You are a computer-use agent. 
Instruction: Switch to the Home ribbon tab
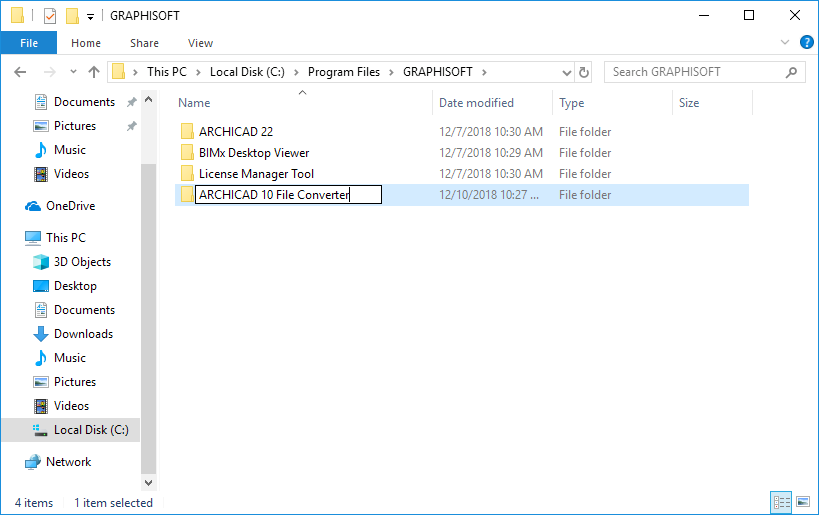(x=86, y=43)
